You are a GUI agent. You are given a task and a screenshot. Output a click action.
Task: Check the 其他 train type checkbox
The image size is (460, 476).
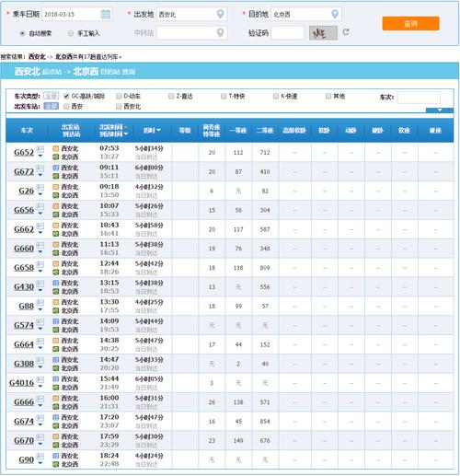point(328,97)
